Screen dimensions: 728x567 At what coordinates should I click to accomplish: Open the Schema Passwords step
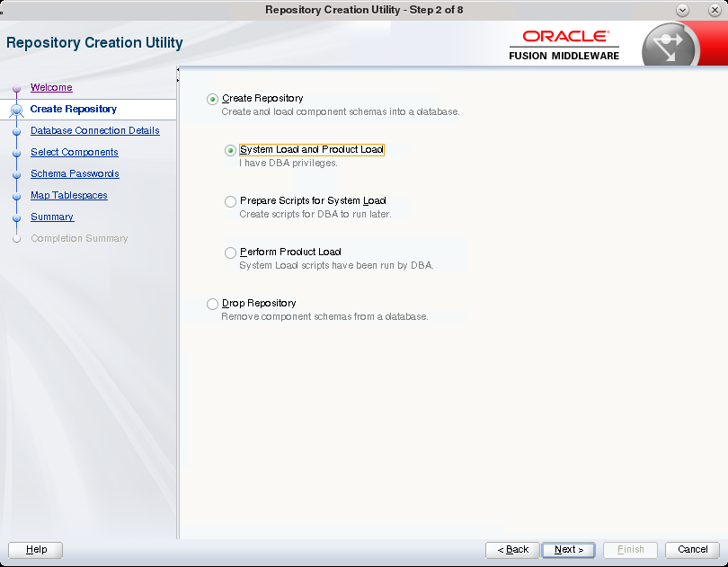pyautogui.click(x=75, y=173)
